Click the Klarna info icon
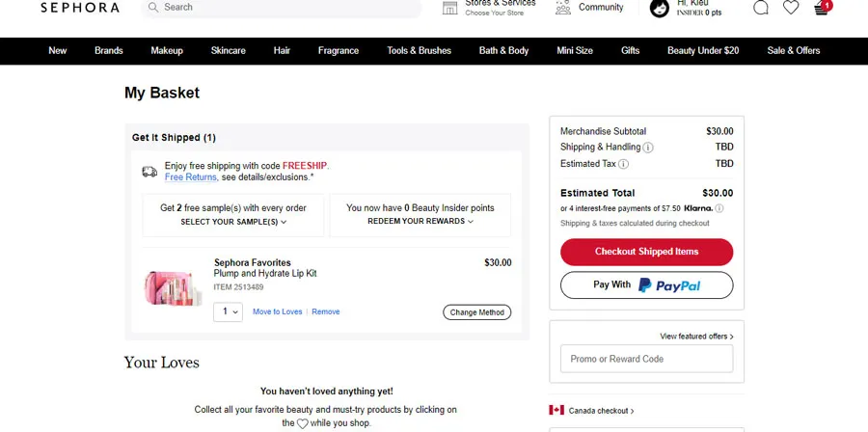Screen dimensions: 868x432 click(719, 208)
